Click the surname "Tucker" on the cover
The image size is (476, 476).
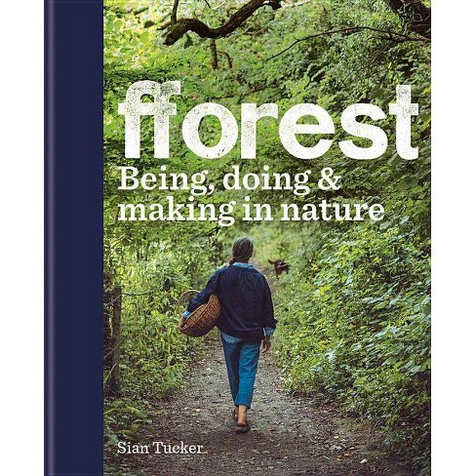pyautogui.click(x=178, y=448)
